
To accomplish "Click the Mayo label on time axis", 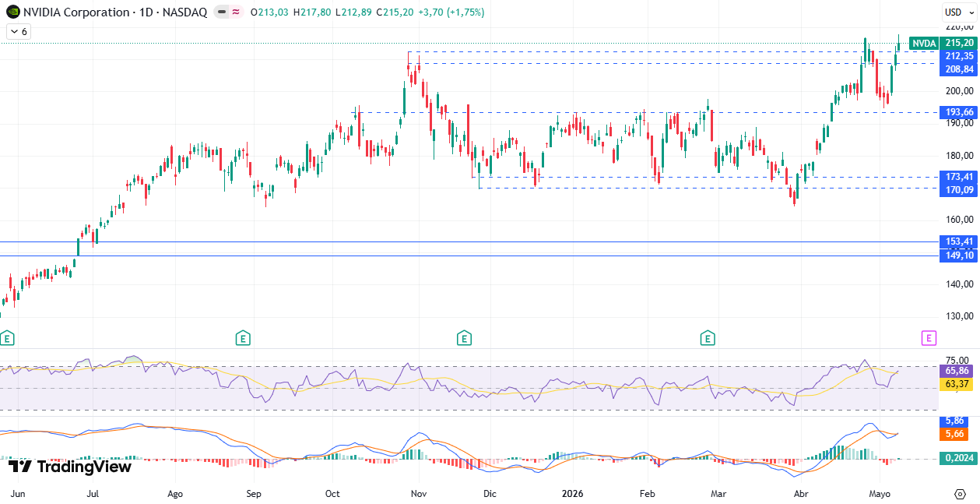I will coord(880,494).
